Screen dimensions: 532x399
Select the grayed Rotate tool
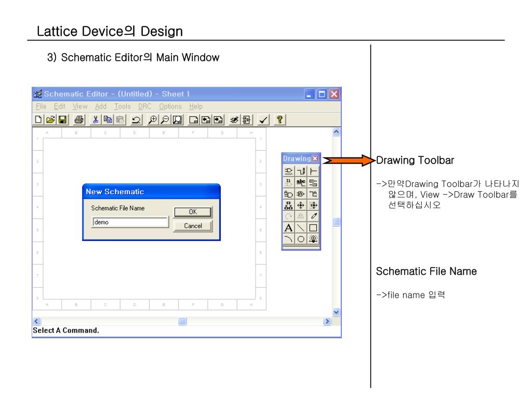coord(288,217)
